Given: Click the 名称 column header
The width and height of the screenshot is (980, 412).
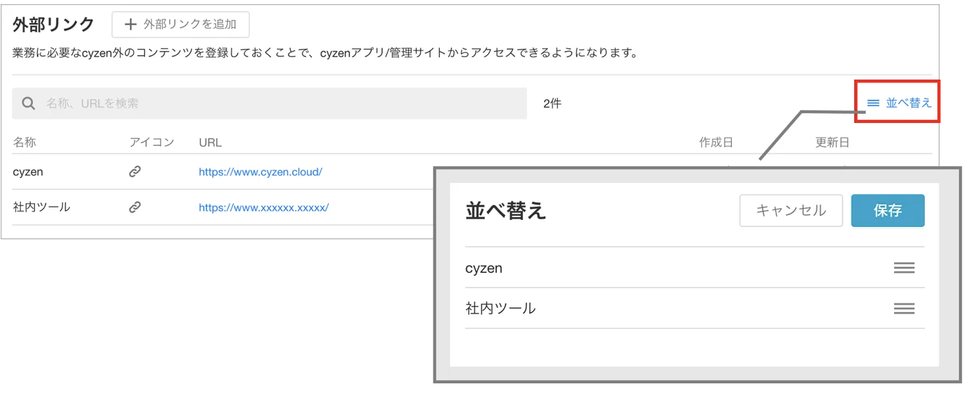Looking at the screenshot, I should pyautogui.click(x=24, y=142).
